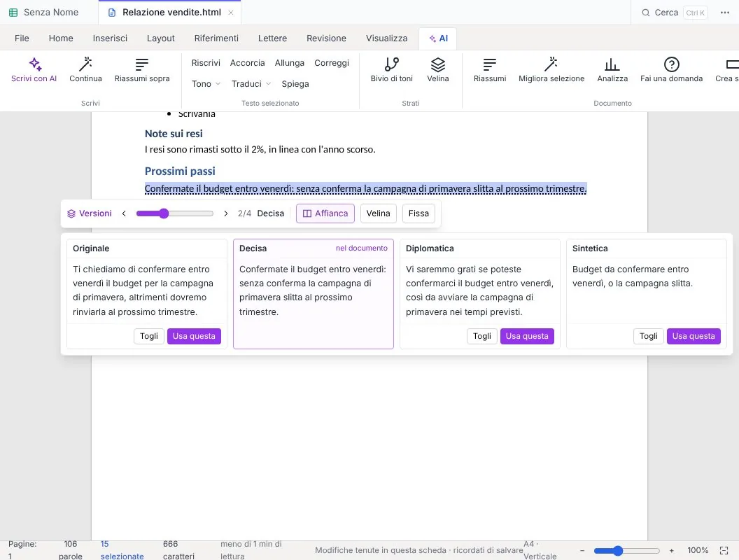Click the A4 Verticale status entry

[540, 550]
